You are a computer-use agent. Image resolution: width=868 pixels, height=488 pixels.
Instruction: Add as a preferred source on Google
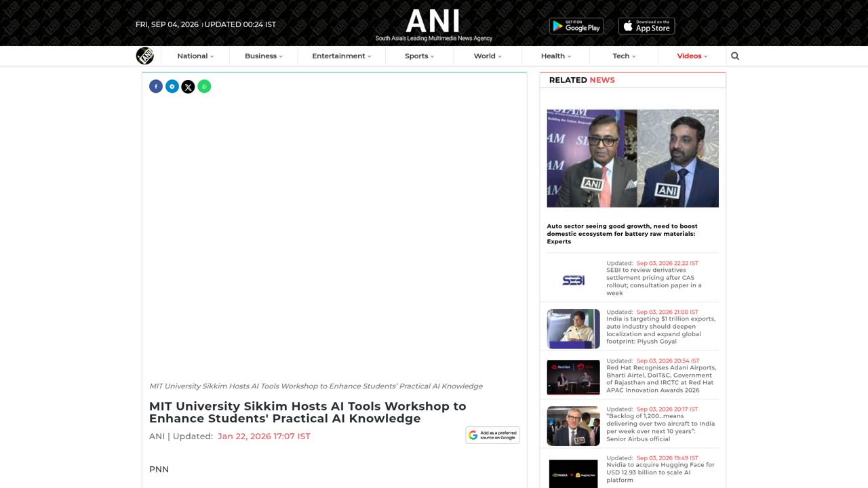(493, 435)
